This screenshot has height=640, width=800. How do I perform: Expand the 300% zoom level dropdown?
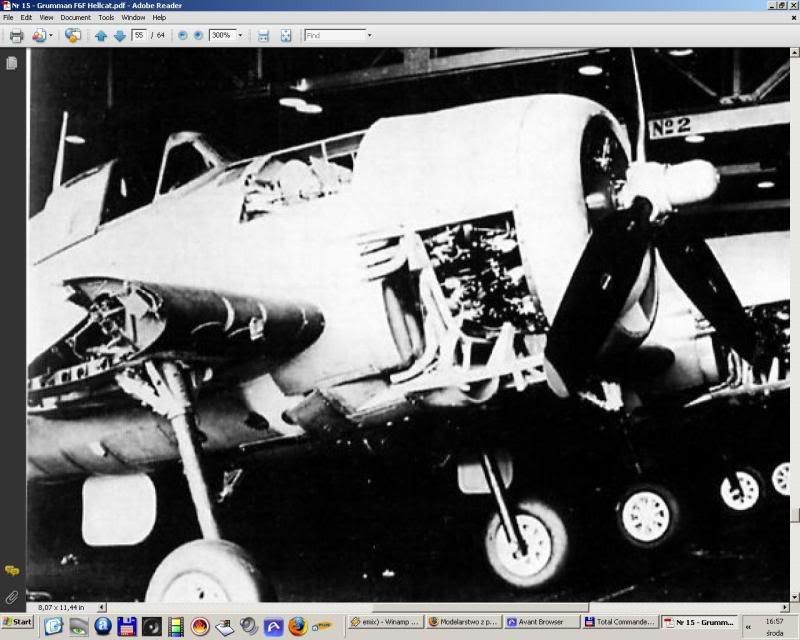240,35
